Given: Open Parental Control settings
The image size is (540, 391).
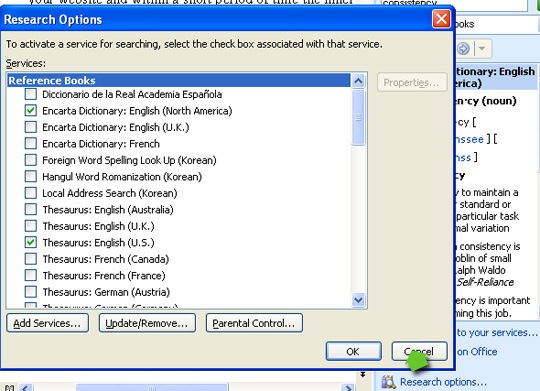Looking at the screenshot, I should [254, 323].
